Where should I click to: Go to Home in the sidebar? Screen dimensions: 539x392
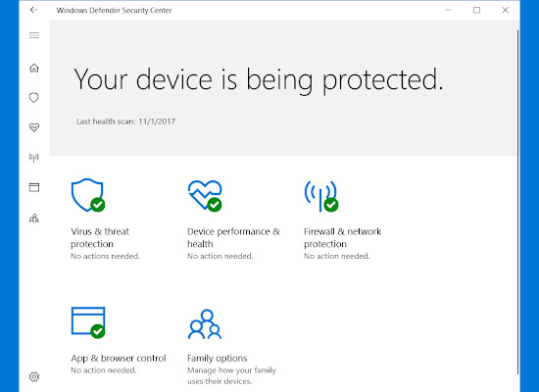[34, 68]
